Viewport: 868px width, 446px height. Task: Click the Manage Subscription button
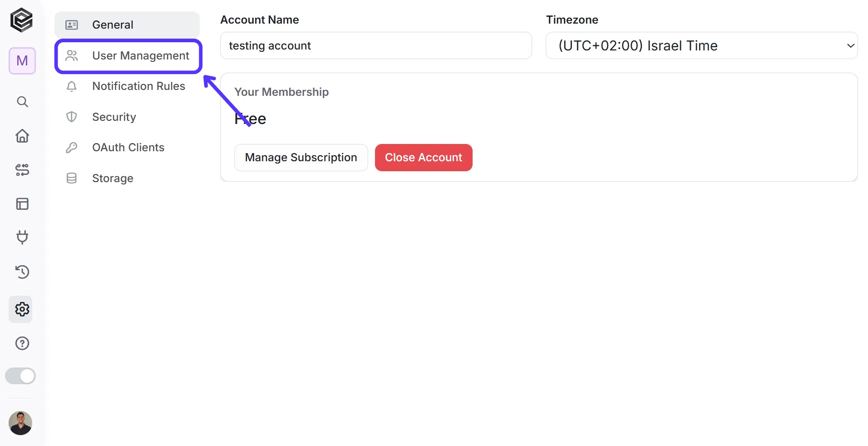(301, 158)
